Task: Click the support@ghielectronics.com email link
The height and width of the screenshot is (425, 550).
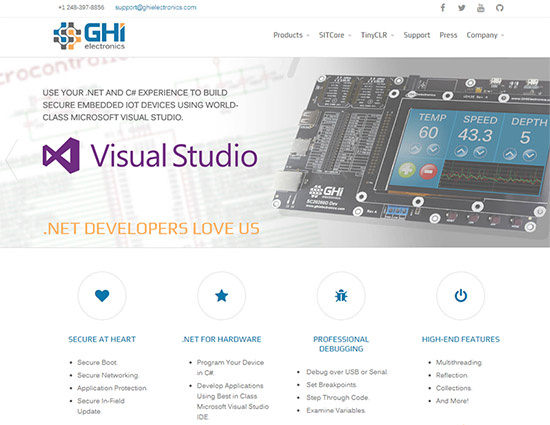Action: [156, 7]
